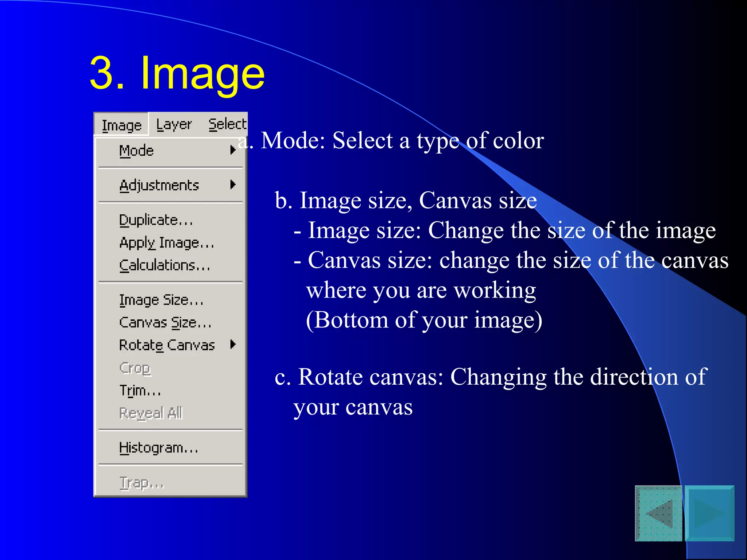Select Calculations... menu entry
Screen dimensions: 747x560
170,265
